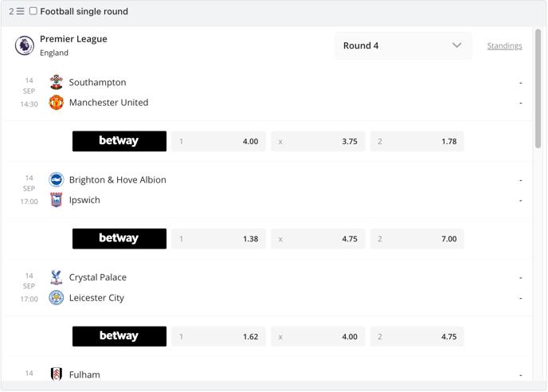
Task: Click the Crystal Palace club crest
Action: click(57, 277)
